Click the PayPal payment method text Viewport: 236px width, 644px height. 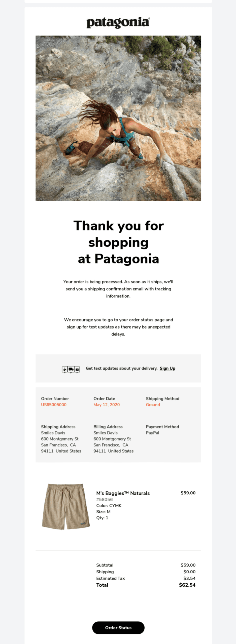coord(152,433)
